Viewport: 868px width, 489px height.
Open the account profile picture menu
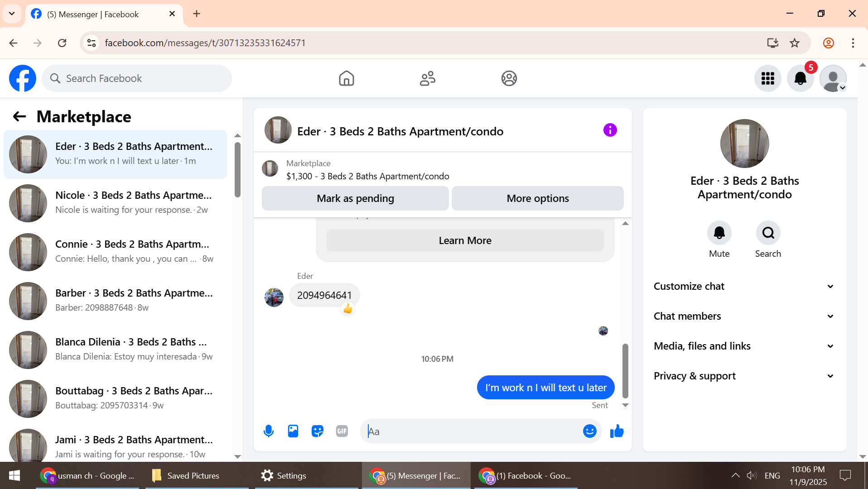click(x=833, y=78)
